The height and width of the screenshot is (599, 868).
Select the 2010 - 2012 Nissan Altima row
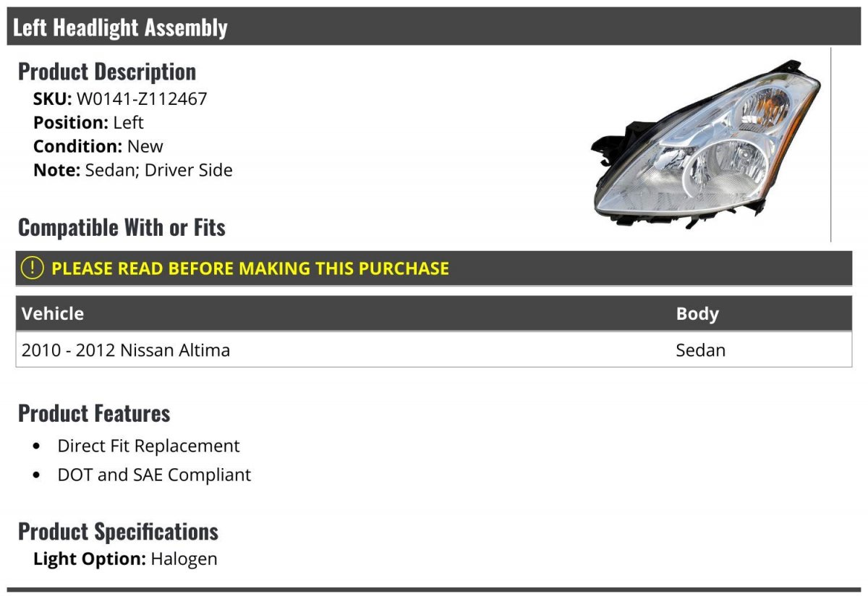(126, 350)
